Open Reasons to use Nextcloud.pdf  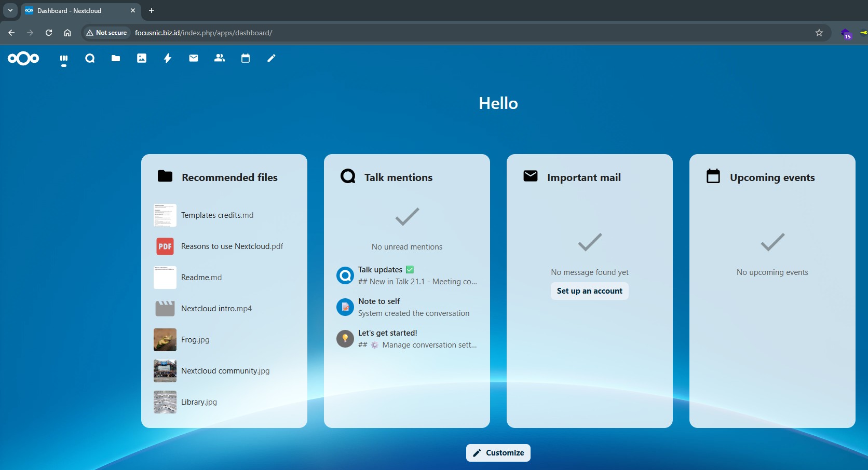(x=232, y=246)
